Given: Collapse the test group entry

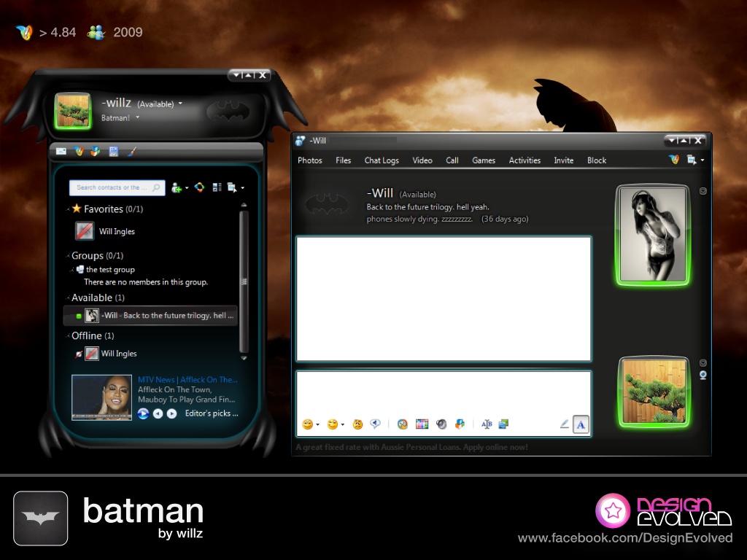Looking at the screenshot, I should point(72,270).
